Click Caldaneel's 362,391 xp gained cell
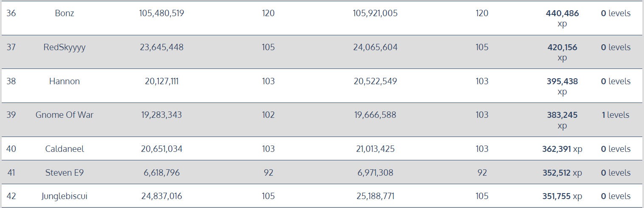 tap(562, 149)
